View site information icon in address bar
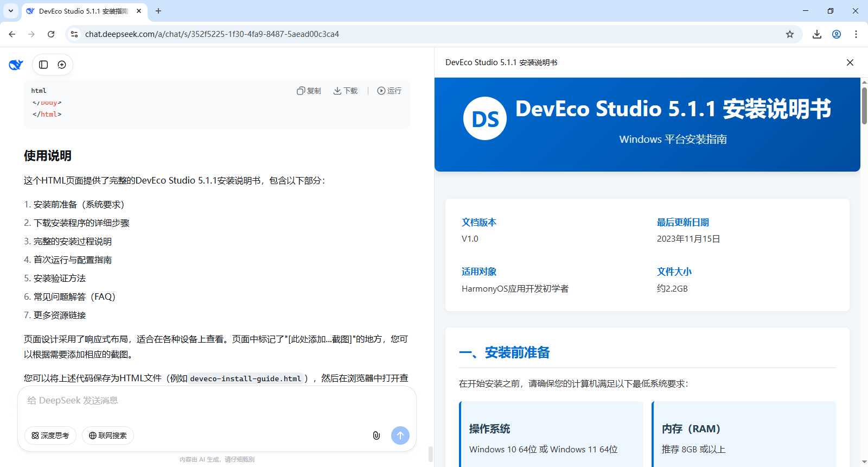This screenshot has width=868, height=467. coord(74,34)
